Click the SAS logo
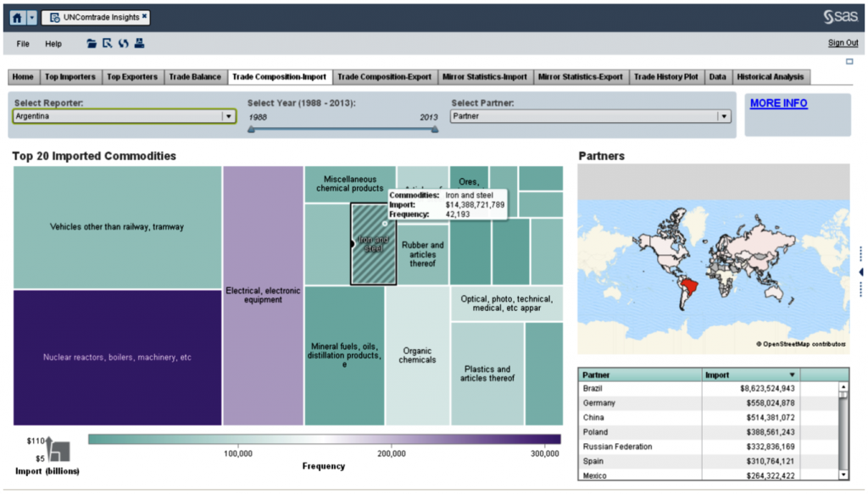This screenshot has width=868, height=494. coord(841,15)
